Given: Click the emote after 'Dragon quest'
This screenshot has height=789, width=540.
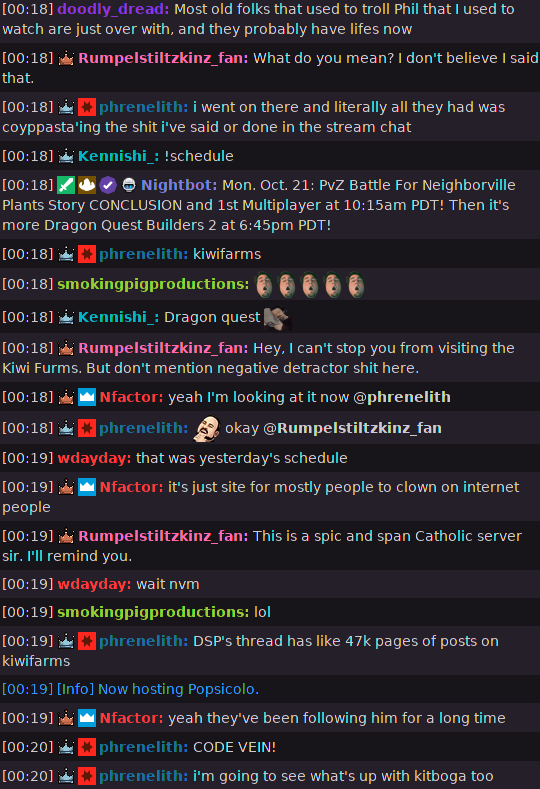Looking at the screenshot, I should coord(278,318).
